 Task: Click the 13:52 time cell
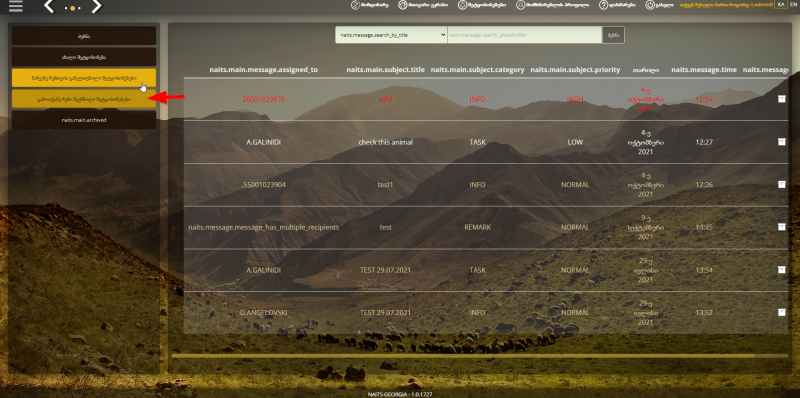704,312
